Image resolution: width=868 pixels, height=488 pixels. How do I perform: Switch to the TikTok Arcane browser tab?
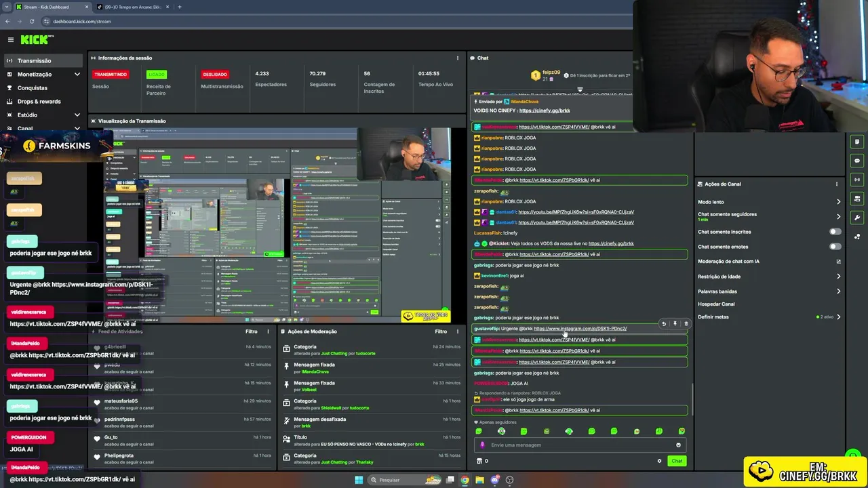pyautogui.click(x=132, y=7)
